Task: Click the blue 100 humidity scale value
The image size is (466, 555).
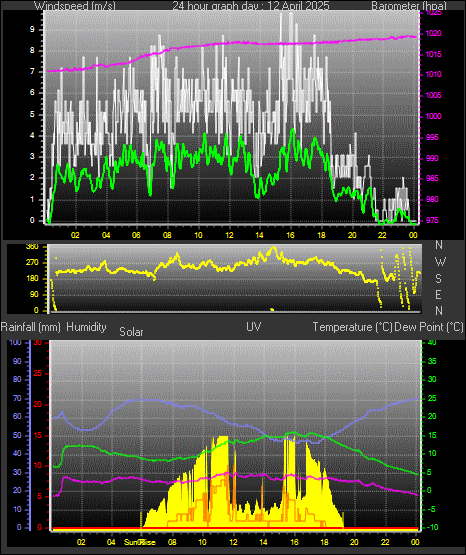Action: [x=16, y=342]
